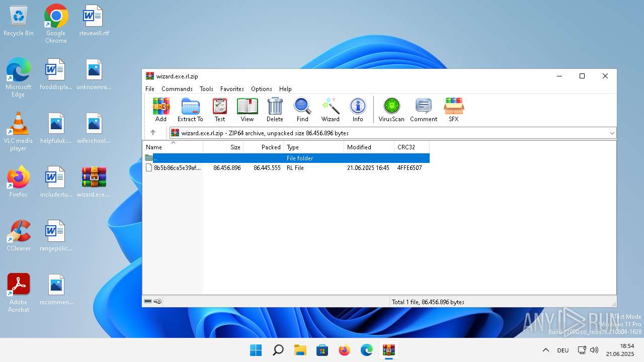Open Google Chrome desktop shortcut
The width and height of the screenshot is (644, 362).
tap(56, 24)
